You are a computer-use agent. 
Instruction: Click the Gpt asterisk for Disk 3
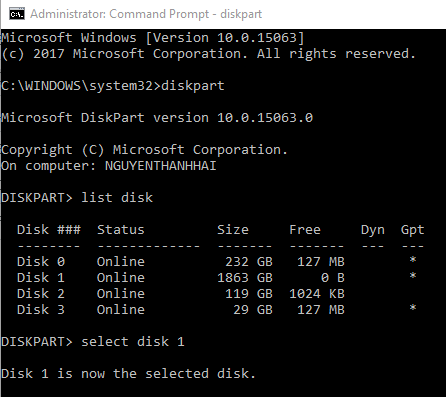pos(413,308)
